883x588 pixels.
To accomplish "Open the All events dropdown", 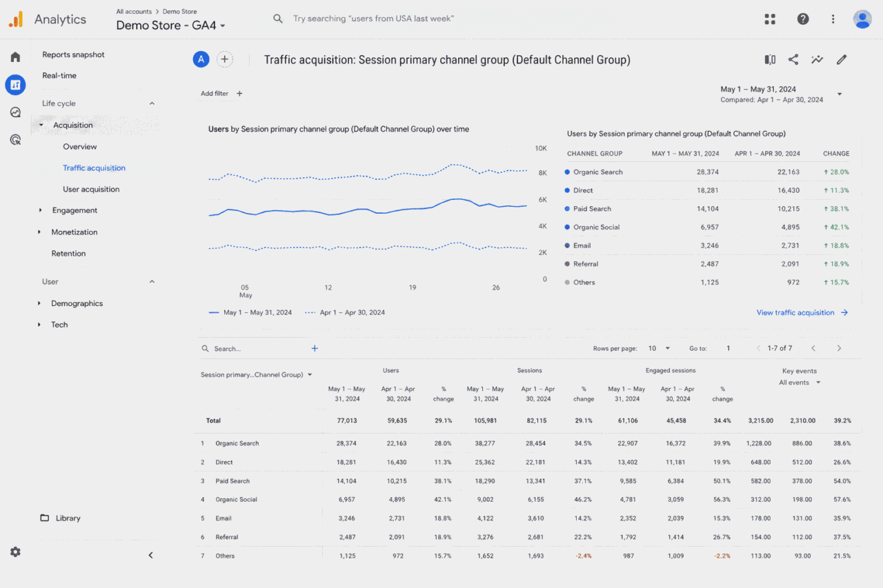I will [800, 383].
